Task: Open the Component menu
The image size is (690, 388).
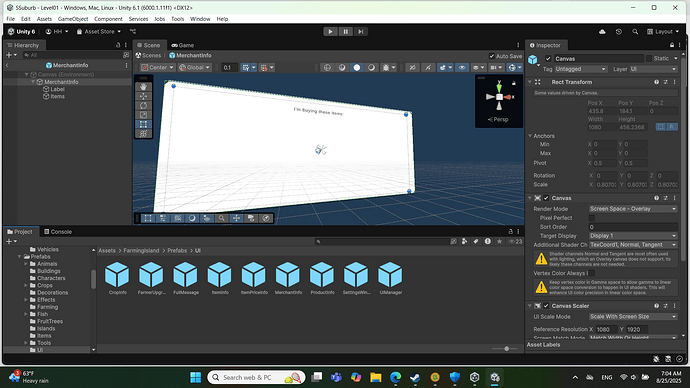Action: 108,19
